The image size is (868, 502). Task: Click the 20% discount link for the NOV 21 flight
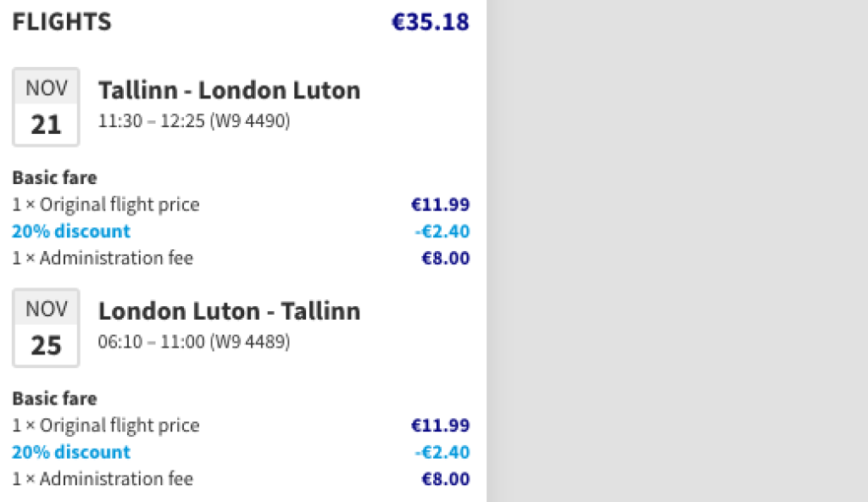[x=71, y=231]
